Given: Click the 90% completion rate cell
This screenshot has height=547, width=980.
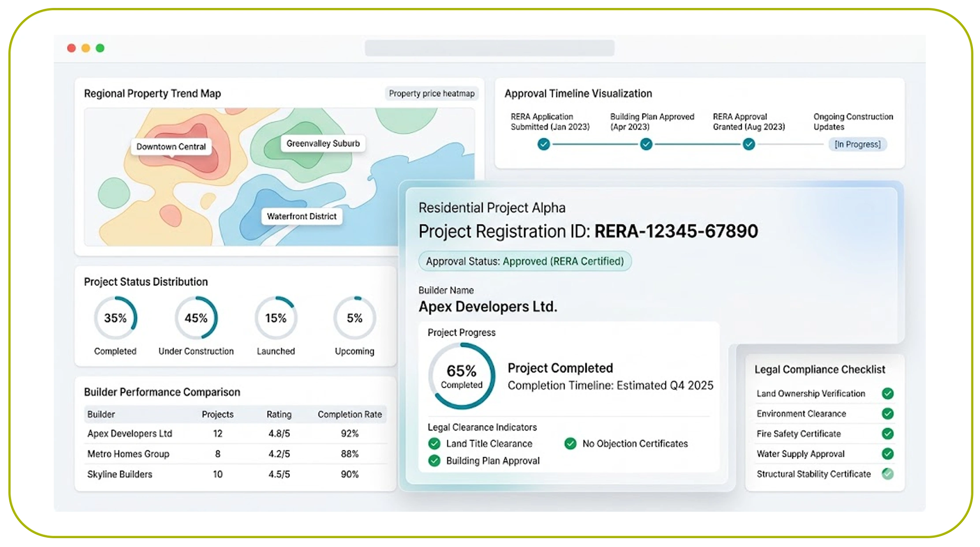Looking at the screenshot, I should [x=350, y=474].
